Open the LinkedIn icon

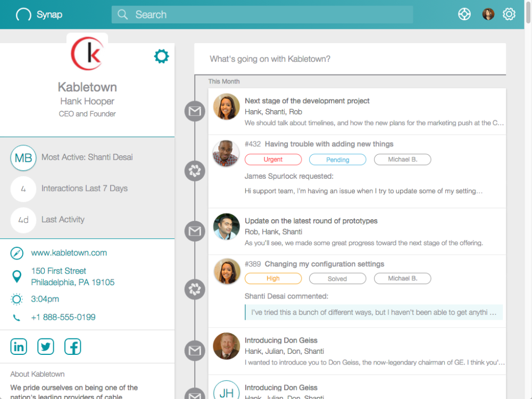pyautogui.click(x=19, y=346)
